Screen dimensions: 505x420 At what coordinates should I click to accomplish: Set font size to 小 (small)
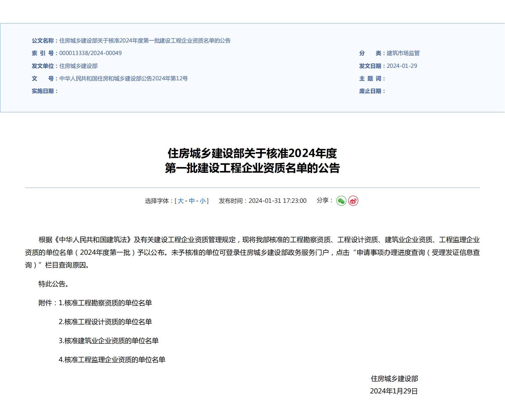(x=203, y=201)
